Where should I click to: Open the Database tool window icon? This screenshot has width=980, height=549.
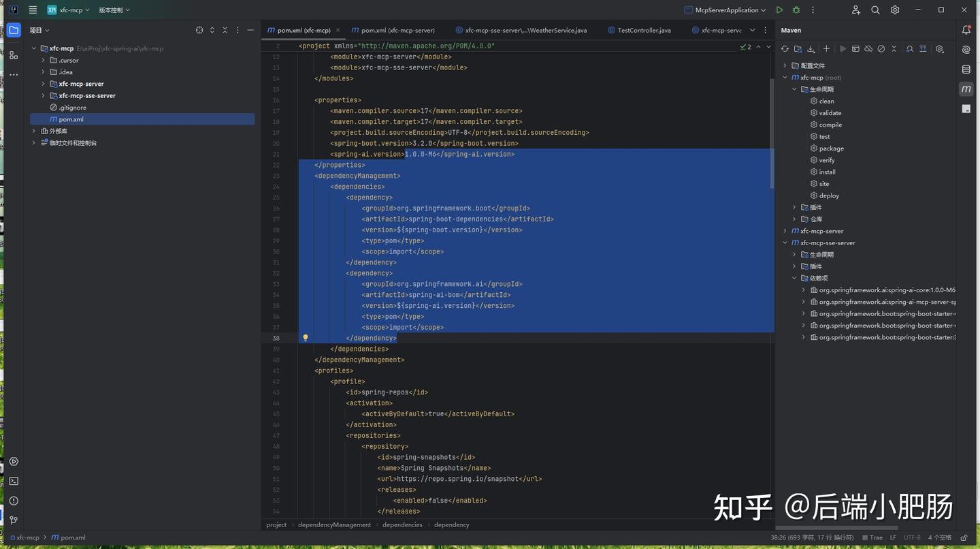[966, 69]
